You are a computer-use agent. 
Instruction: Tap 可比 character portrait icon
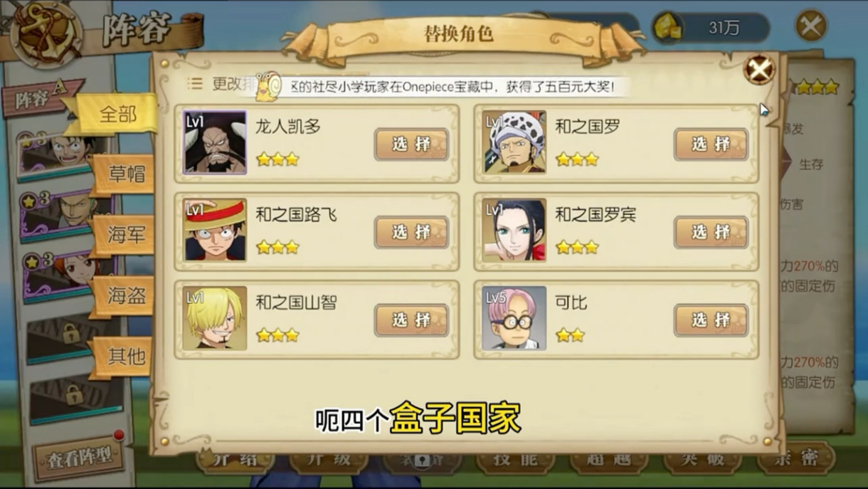pos(514,319)
